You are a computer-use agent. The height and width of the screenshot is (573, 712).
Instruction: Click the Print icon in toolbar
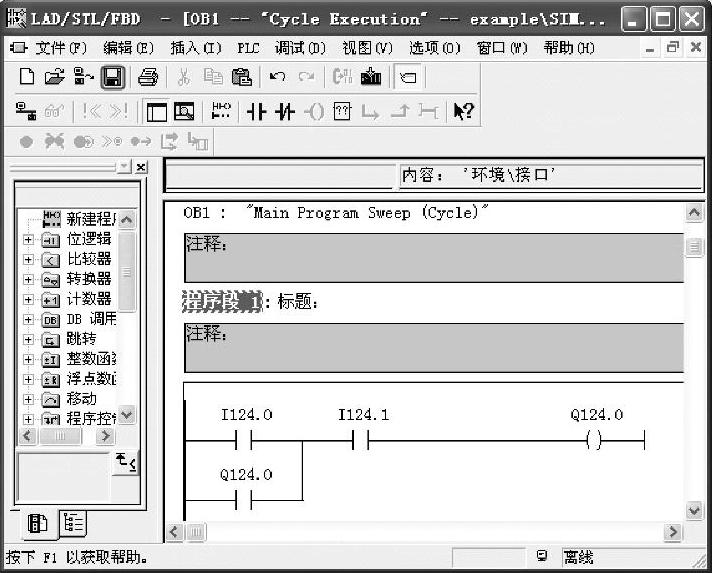pos(148,77)
